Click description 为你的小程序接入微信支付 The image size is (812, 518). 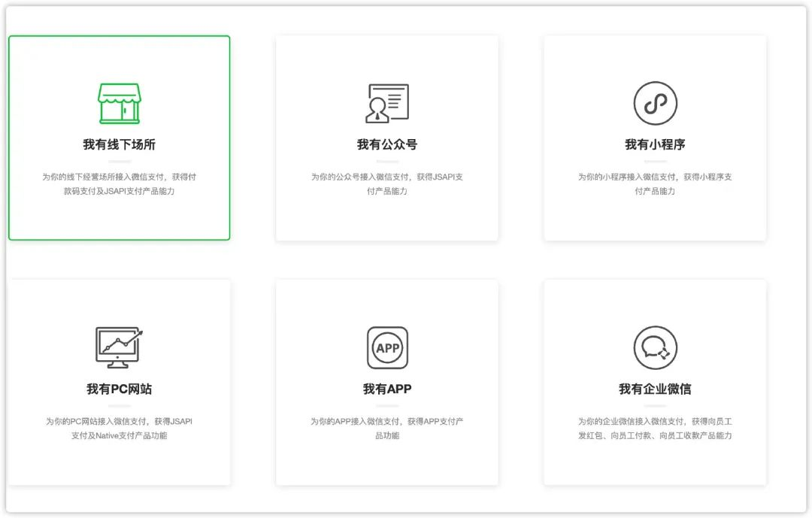coord(655,184)
